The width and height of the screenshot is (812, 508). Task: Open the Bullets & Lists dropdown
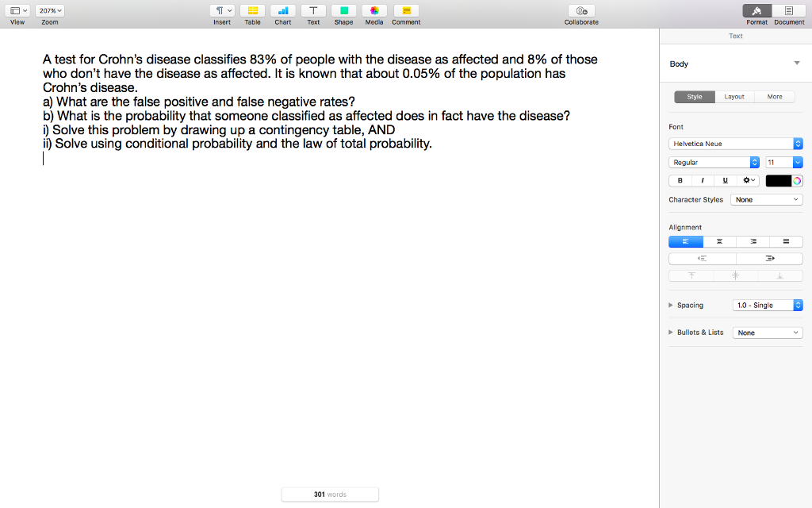[766, 332]
